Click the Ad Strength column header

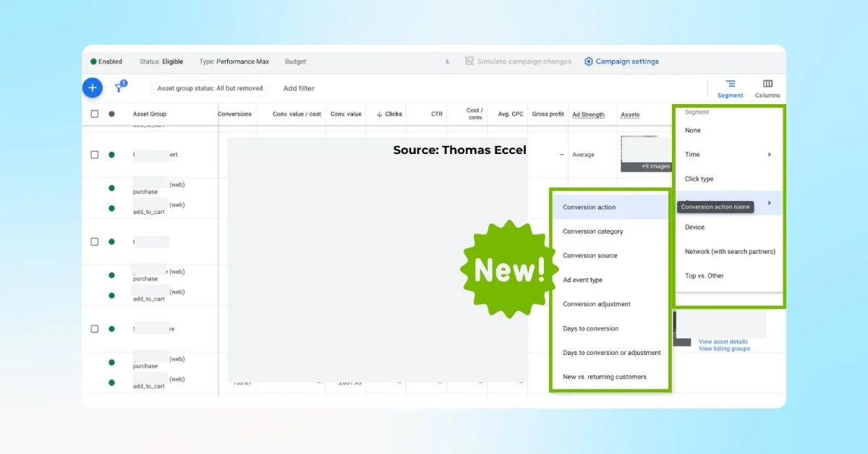(588, 114)
